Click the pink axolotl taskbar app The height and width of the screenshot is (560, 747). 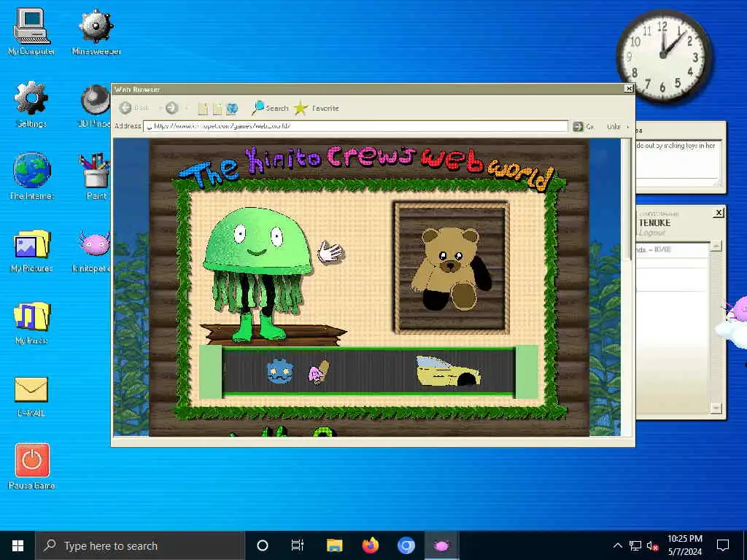tap(441, 545)
